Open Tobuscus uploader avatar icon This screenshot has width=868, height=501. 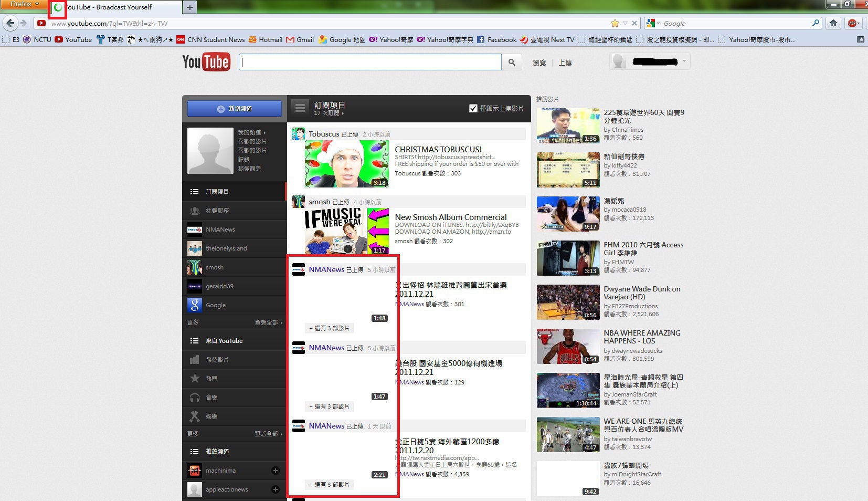tap(299, 134)
